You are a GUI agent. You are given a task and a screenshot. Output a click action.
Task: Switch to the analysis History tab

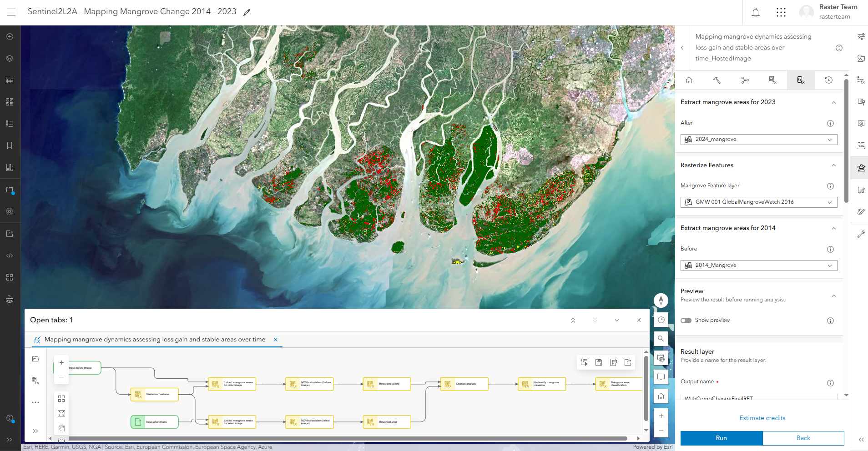pos(829,80)
